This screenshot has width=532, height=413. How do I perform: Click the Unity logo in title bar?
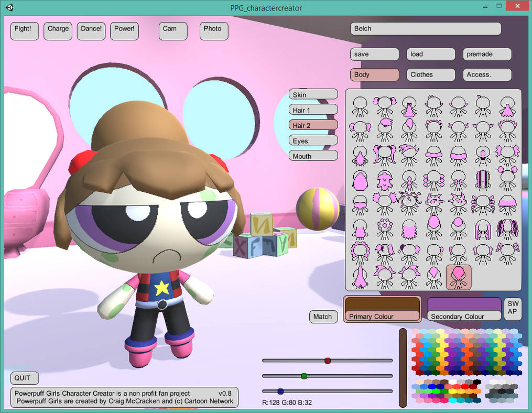click(10, 7)
